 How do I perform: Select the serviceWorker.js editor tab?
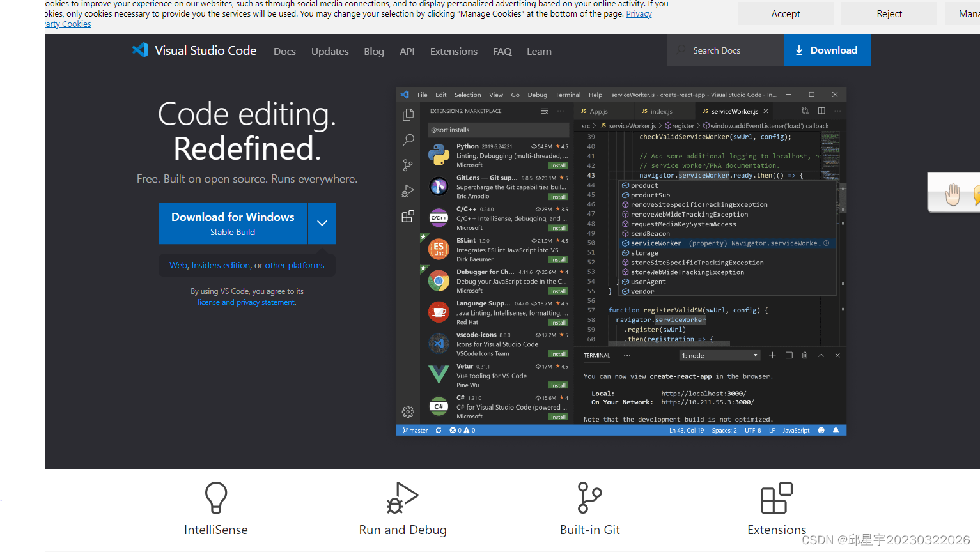point(735,112)
